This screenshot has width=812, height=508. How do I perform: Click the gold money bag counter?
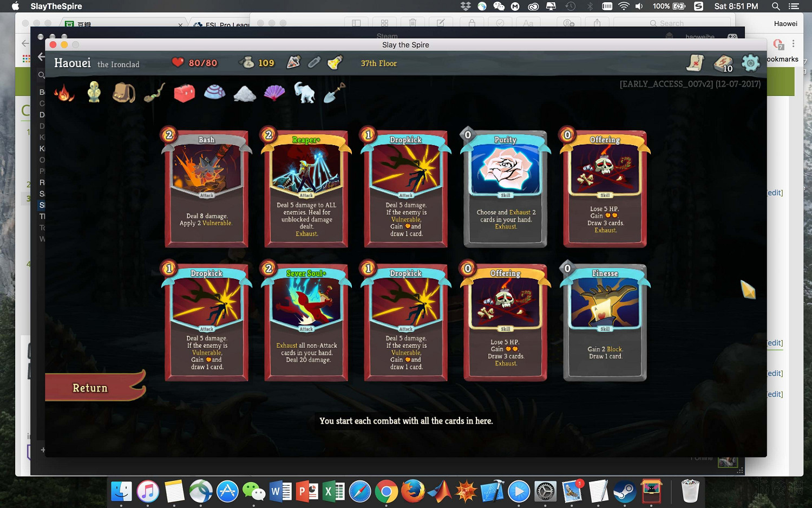tap(257, 63)
